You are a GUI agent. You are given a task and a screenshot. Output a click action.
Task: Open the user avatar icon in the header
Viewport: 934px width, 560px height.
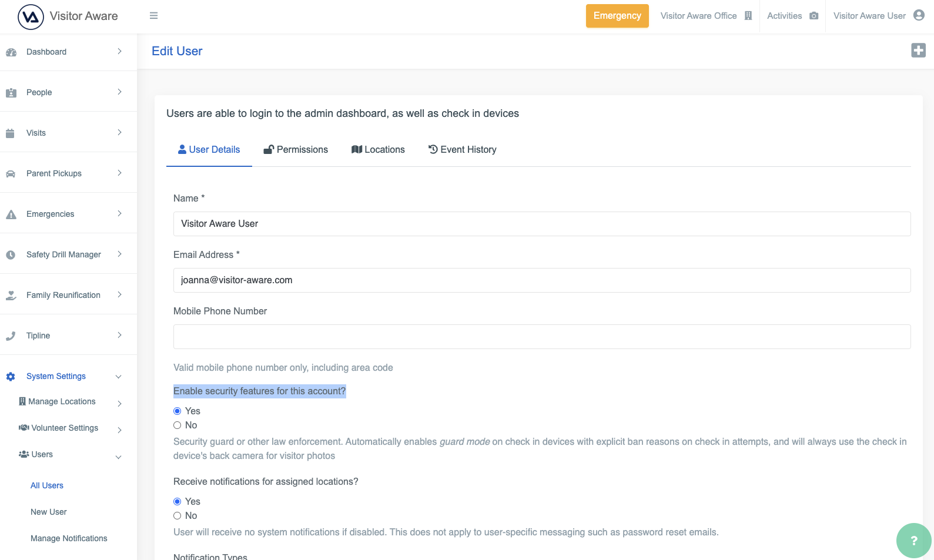tap(919, 15)
